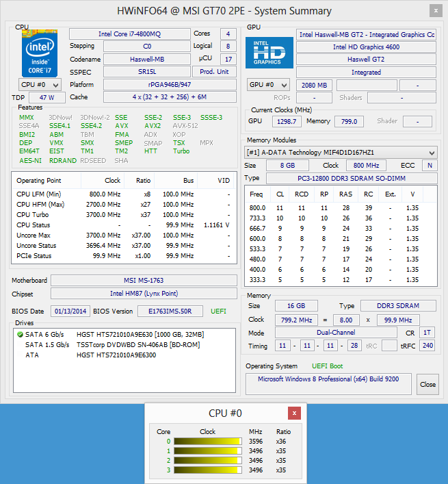The height and width of the screenshot is (484, 448).
Task: Click the PC3-12800 DDR3 SDRAM SO-DIMM type field
Action: coord(352,179)
